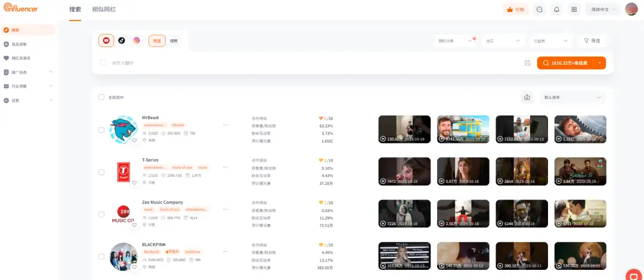Screen dimensions: 644x280
Task: Switch to the 搜索 top tab
Action: tap(75, 10)
